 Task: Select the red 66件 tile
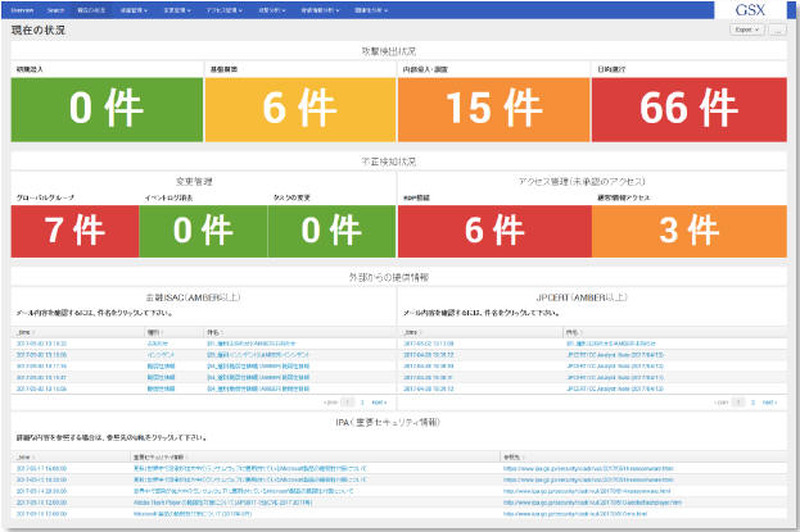pos(688,110)
